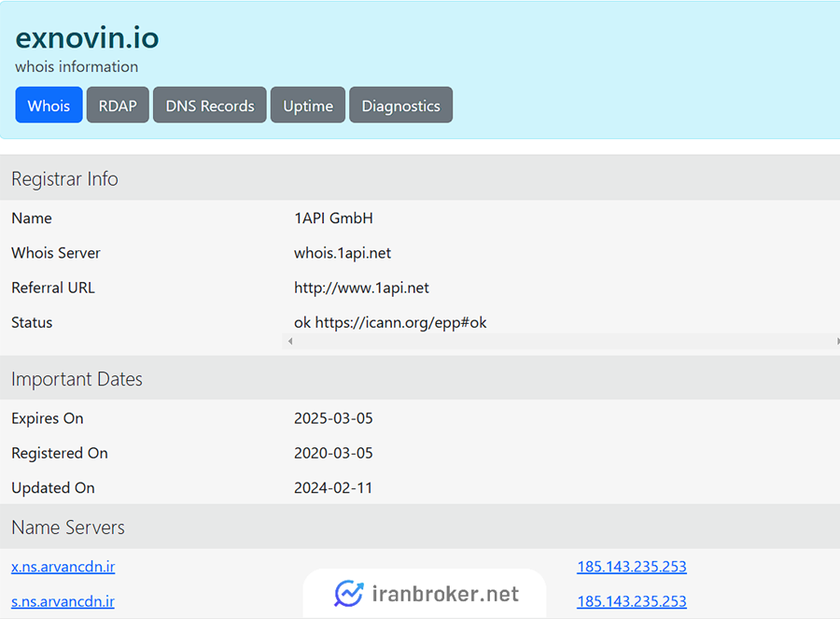Click the expiry date 2025-03-05

pyautogui.click(x=333, y=418)
